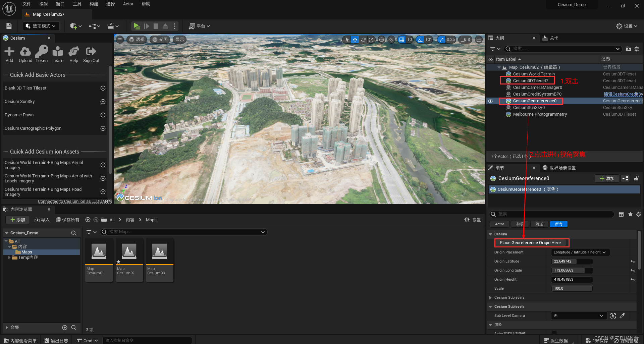Image resolution: width=644 pixels, height=344 pixels.
Task: Toggle grid snapping in viewport
Action: click(x=401, y=40)
